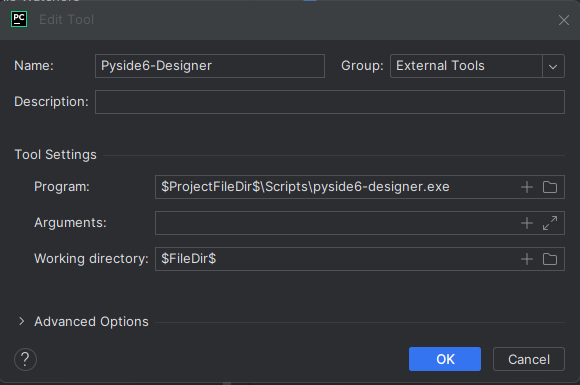Click the Tool Settings heading
The height and width of the screenshot is (385, 580).
[x=55, y=155]
